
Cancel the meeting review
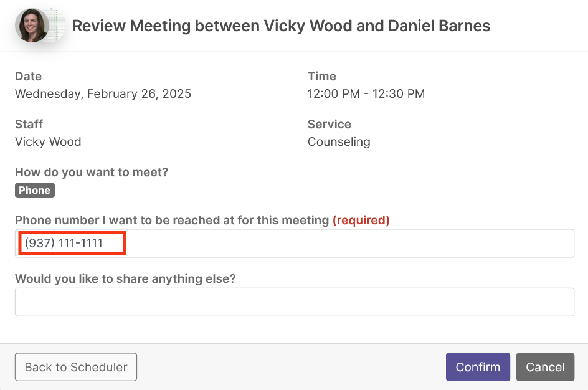pyautogui.click(x=545, y=367)
